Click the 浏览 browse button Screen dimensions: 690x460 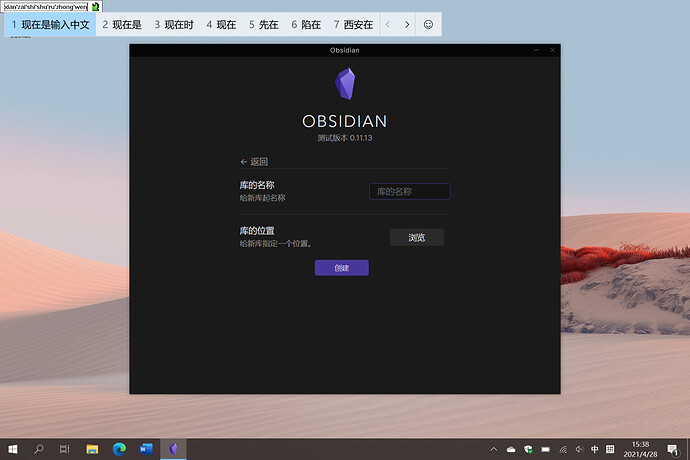coord(417,238)
